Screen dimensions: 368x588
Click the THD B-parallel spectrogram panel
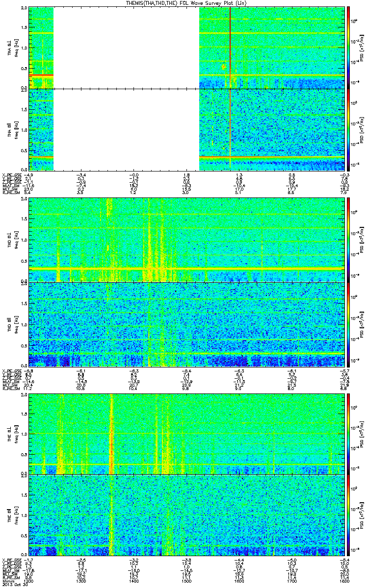pos(186,324)
